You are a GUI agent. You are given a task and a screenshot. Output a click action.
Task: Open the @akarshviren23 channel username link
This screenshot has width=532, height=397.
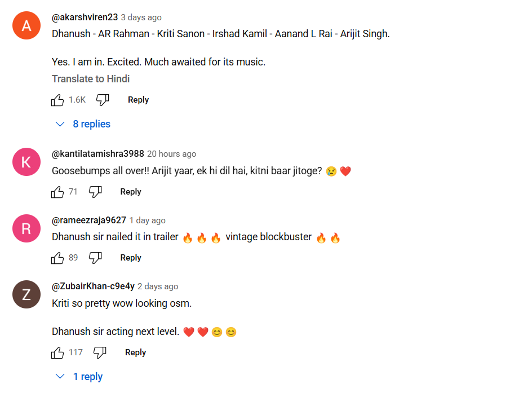tap(85, 17)
